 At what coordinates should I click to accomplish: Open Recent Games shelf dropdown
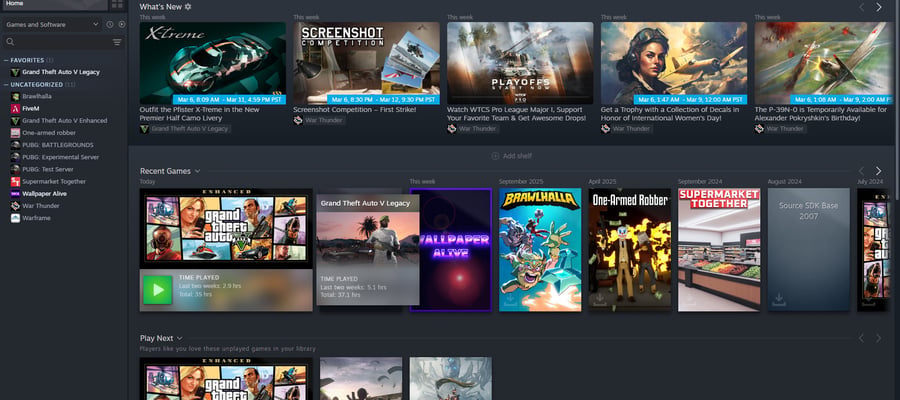coord(197,171)
